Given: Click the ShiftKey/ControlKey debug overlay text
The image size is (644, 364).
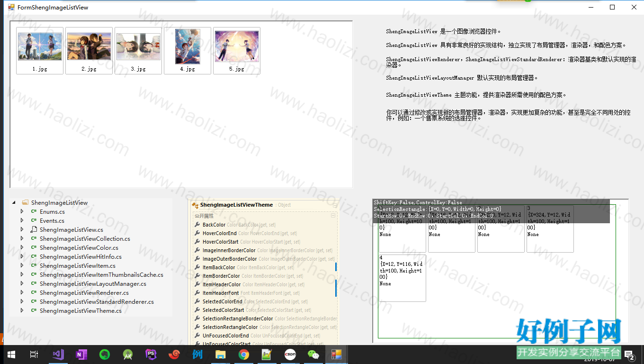Looking at the screenshot, I should [x=418, y=202].
